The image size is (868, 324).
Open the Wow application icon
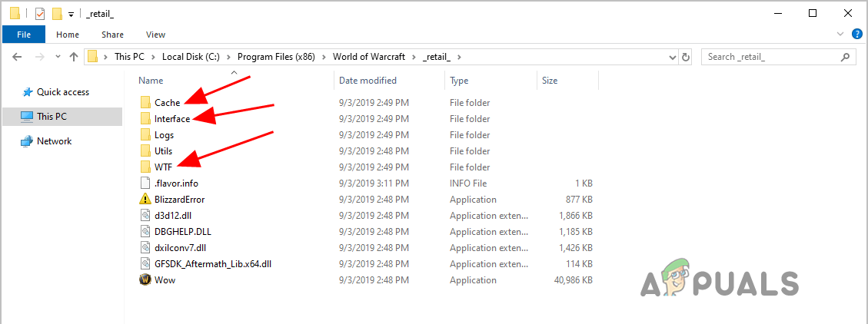(x=145, y=280)
